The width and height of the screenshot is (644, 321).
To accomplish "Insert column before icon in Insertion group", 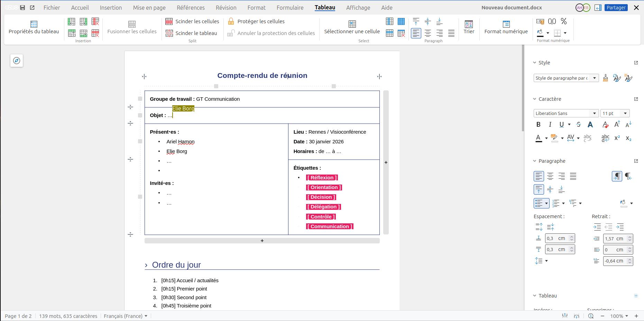I will tap(72, 21).
